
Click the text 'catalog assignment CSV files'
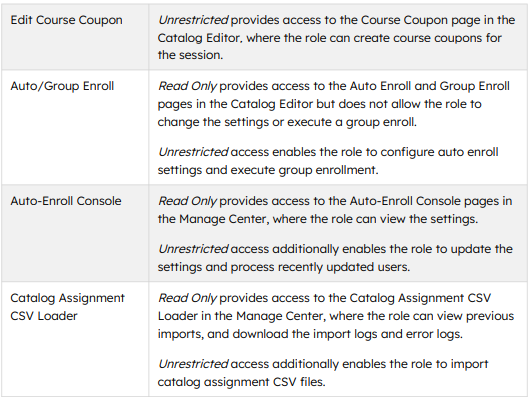click(241, 382)
